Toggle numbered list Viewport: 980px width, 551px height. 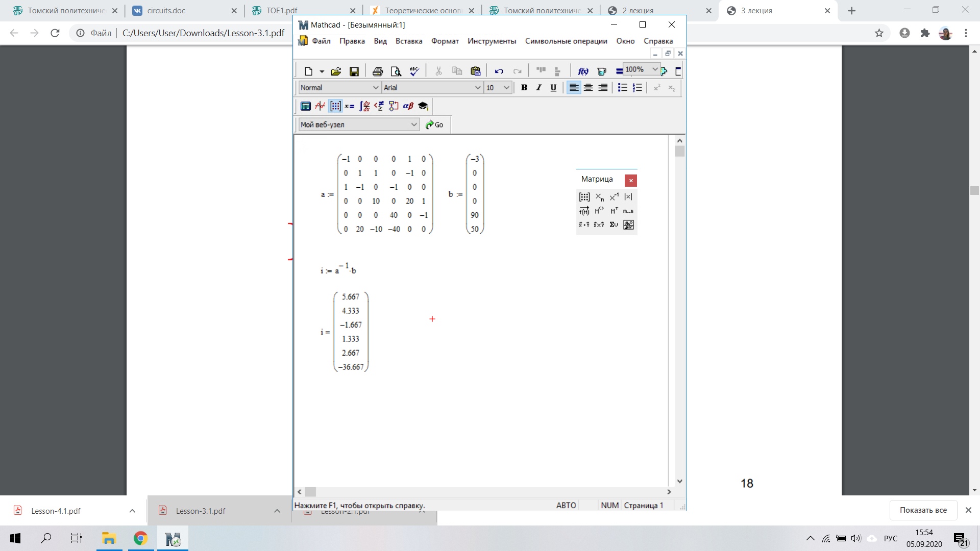(637, 88)
